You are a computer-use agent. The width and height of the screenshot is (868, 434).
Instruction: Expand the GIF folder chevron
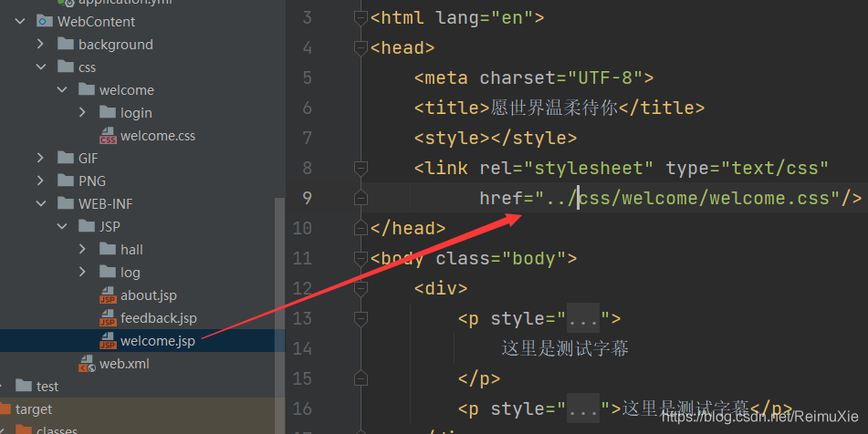(40, 158)
